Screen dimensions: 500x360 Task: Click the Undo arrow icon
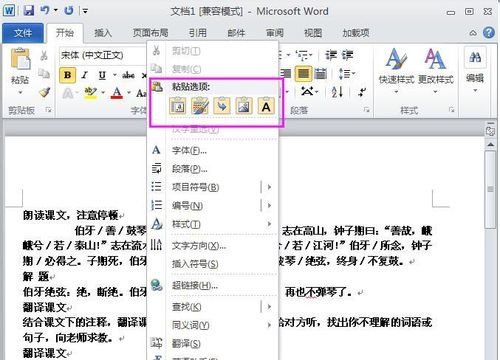(45, 10)
